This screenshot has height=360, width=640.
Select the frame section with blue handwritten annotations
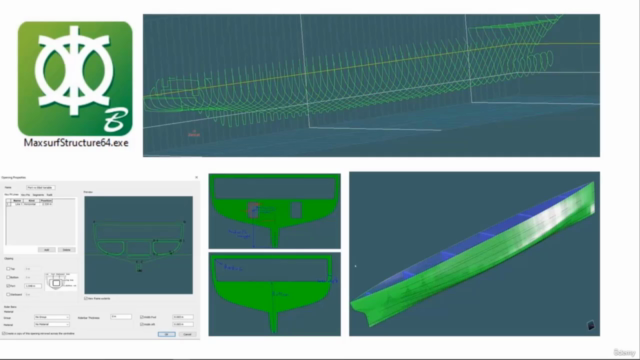click(275, 294)
